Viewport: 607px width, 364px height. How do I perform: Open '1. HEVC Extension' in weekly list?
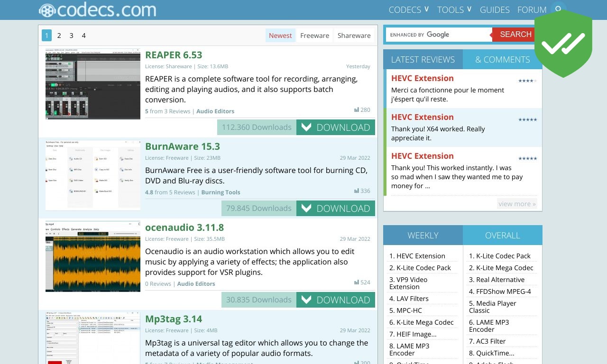tap(417, 256)
